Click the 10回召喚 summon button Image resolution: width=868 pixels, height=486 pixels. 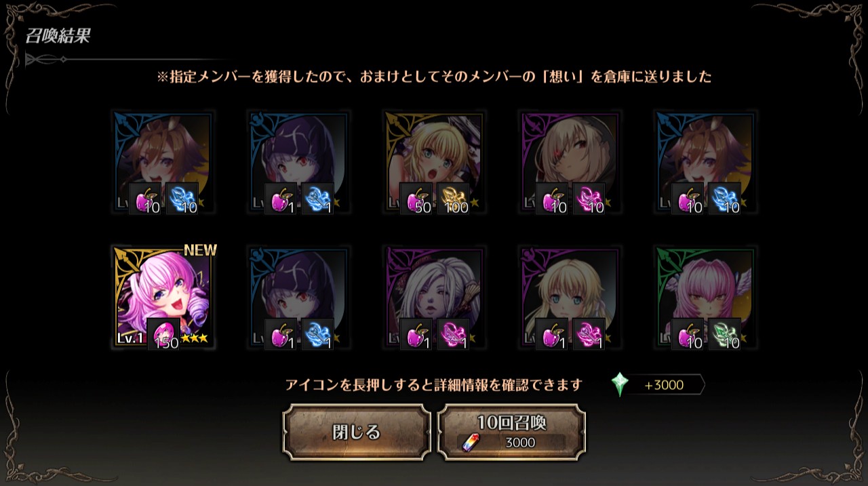511,432
